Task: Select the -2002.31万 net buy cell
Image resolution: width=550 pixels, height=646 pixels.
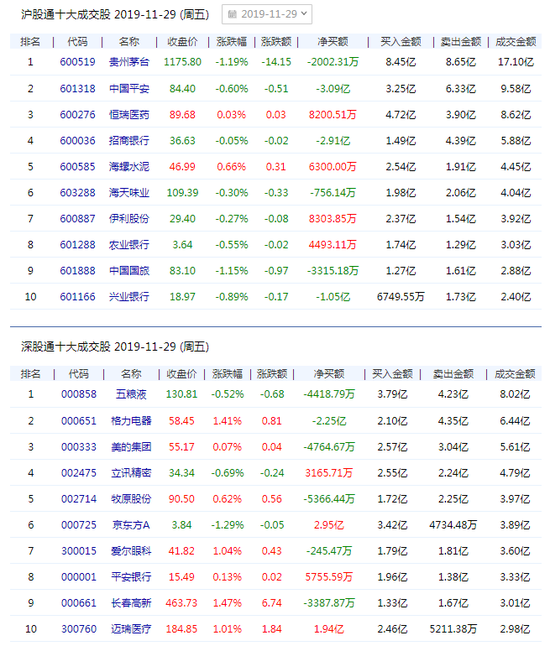Action: coord(333,62)
